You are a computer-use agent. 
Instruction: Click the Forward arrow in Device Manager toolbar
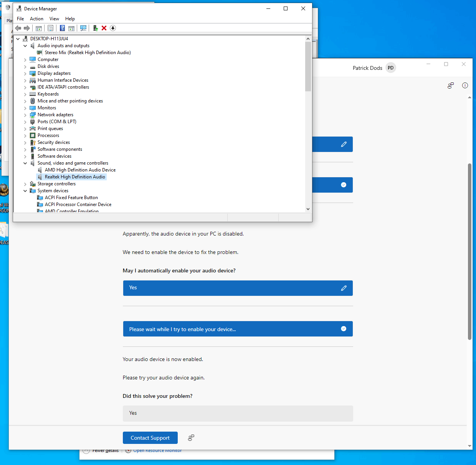coord(27,28)
